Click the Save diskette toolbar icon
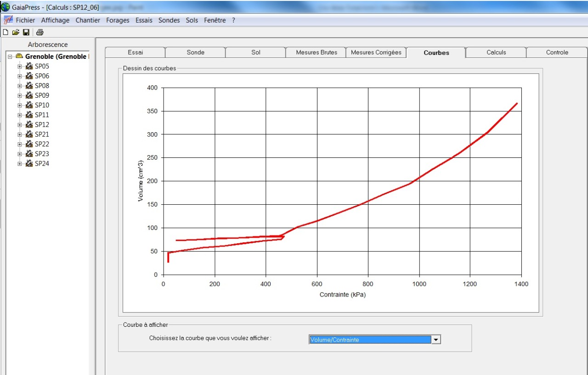The image size is (588, 375). [x=26, y=32]
